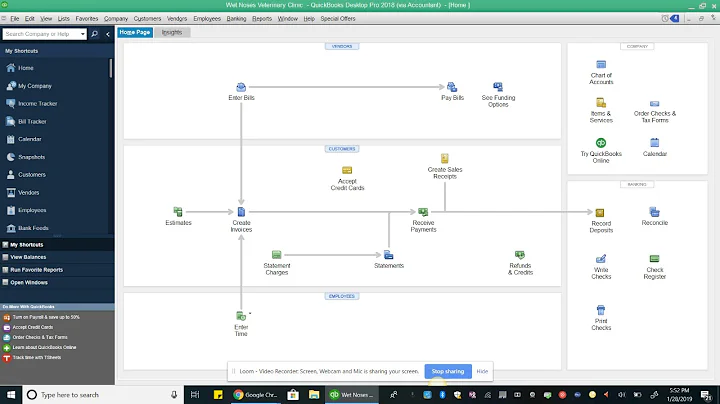
Task: Click the Windows Start button
Action: [11, 395]
